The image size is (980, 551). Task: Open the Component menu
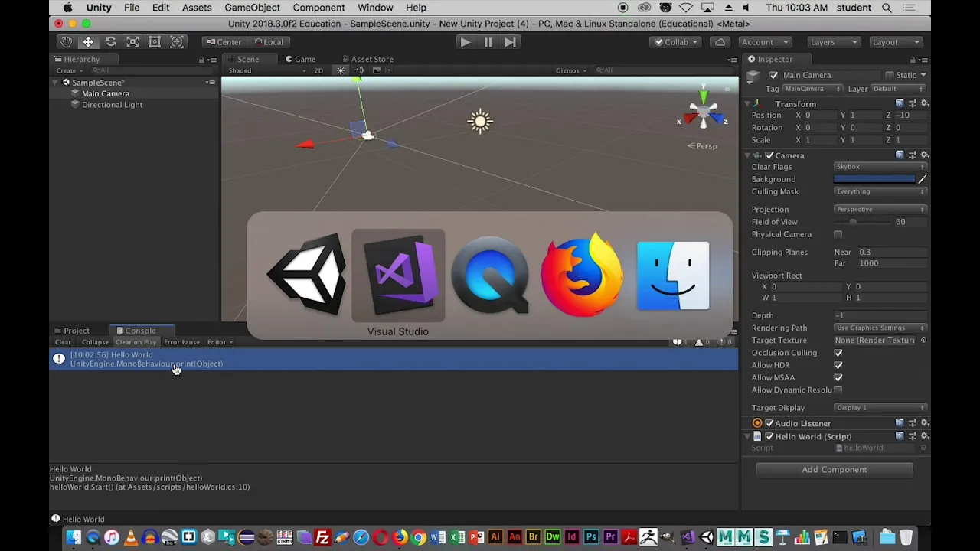point(318,8)
